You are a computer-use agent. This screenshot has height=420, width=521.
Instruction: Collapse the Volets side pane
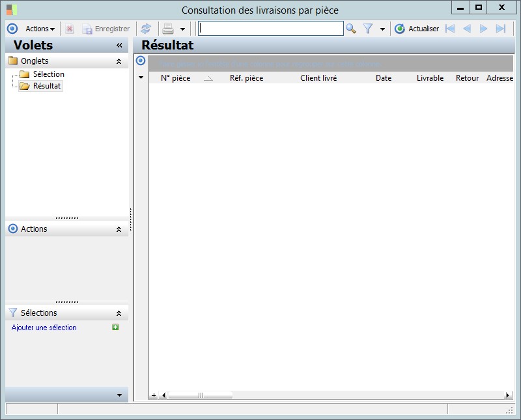[x=119, y=45]
